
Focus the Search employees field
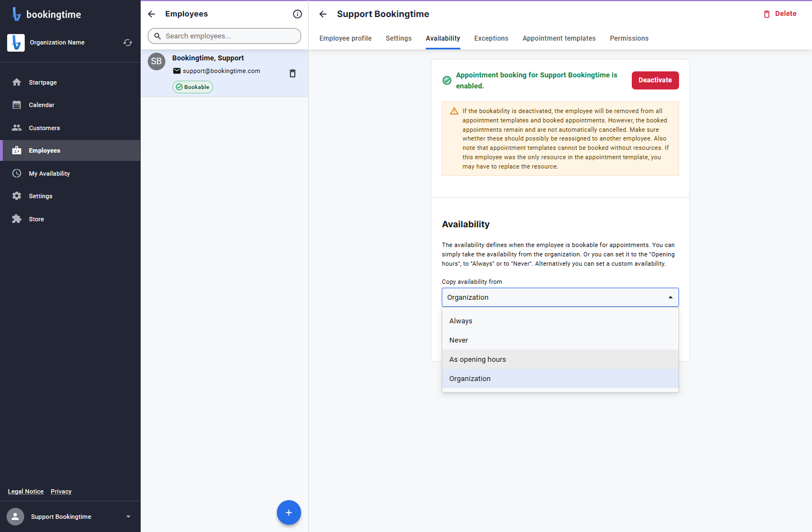[224, 36]
